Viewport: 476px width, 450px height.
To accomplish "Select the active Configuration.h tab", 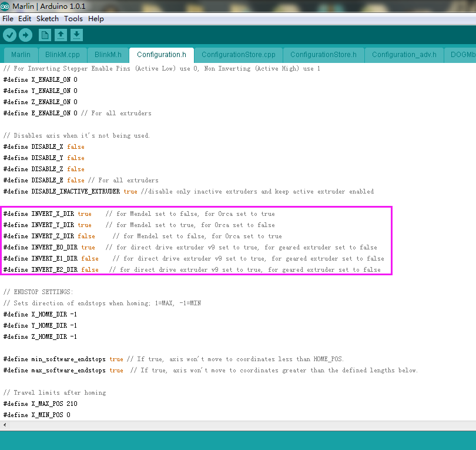I will pyautogui.click(x=161, y=55).
